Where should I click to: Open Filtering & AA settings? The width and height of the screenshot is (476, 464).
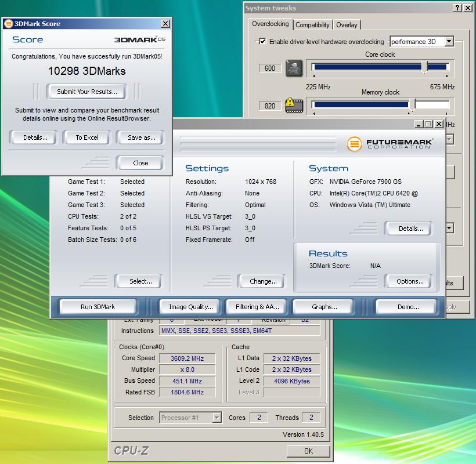(x=257, y=307)
